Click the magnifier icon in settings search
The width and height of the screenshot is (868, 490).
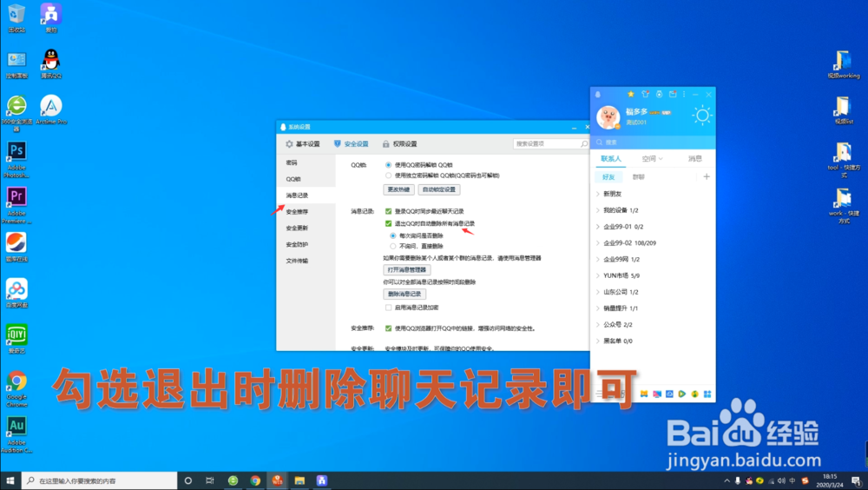click(x=584, y=143)
